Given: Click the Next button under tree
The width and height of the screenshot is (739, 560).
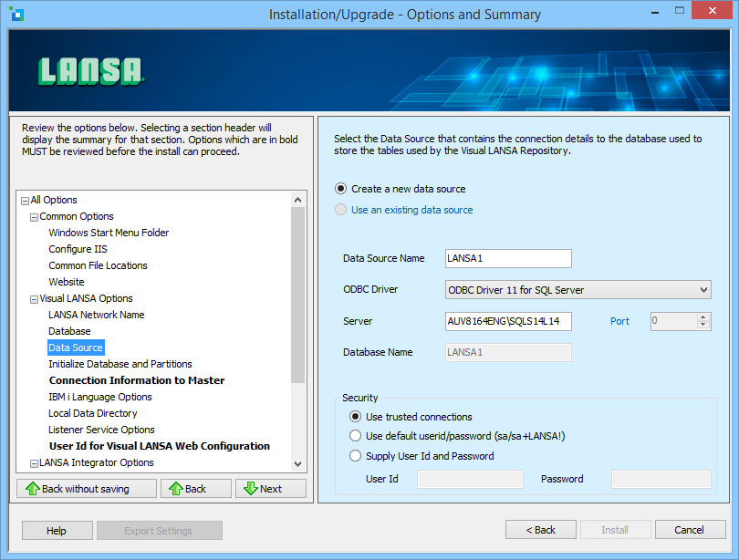Looking at the screenshot, I should 271,489.
